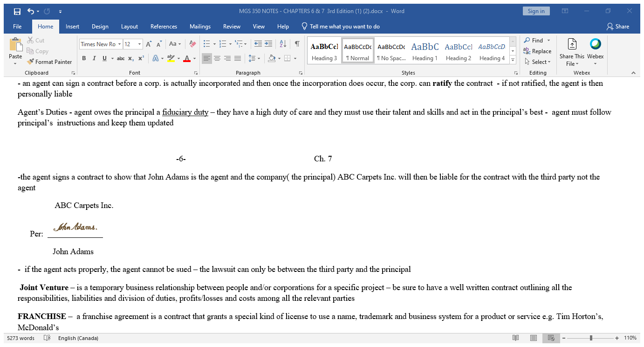
Task: Switch to Print Layout view
Action: pos(534,338)
